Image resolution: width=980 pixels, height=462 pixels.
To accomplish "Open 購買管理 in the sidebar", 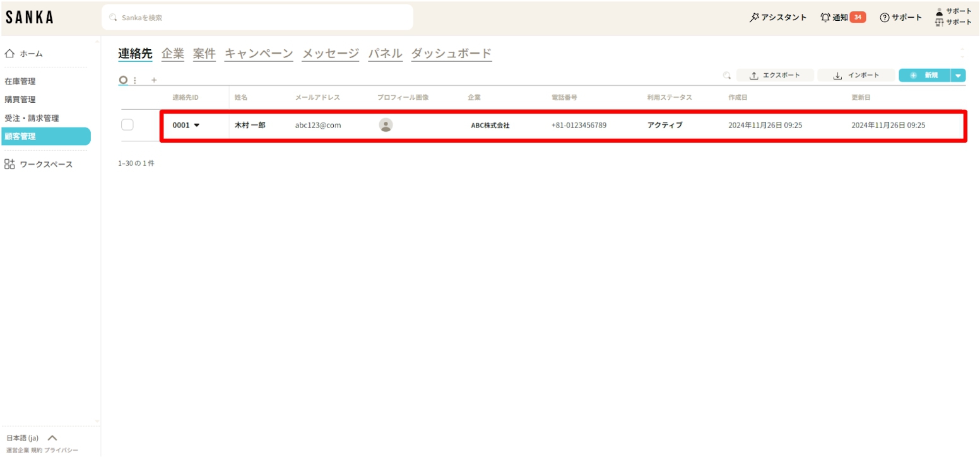I will click(x=20, y=100).
